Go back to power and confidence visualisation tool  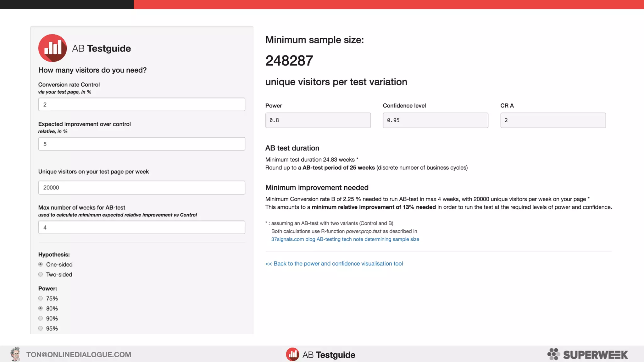tap(334, 264)
